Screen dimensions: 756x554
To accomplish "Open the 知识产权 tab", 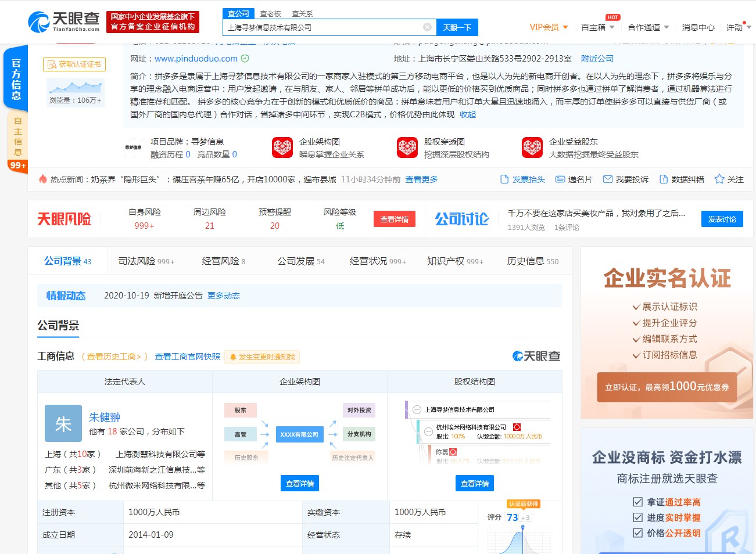I will click(455, 261).
